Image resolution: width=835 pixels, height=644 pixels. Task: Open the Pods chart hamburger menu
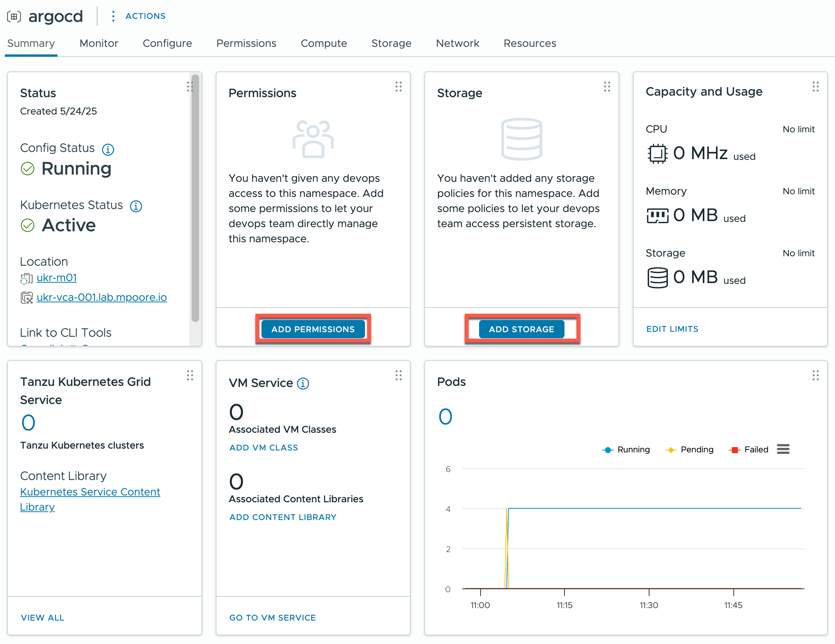point(783,449)
